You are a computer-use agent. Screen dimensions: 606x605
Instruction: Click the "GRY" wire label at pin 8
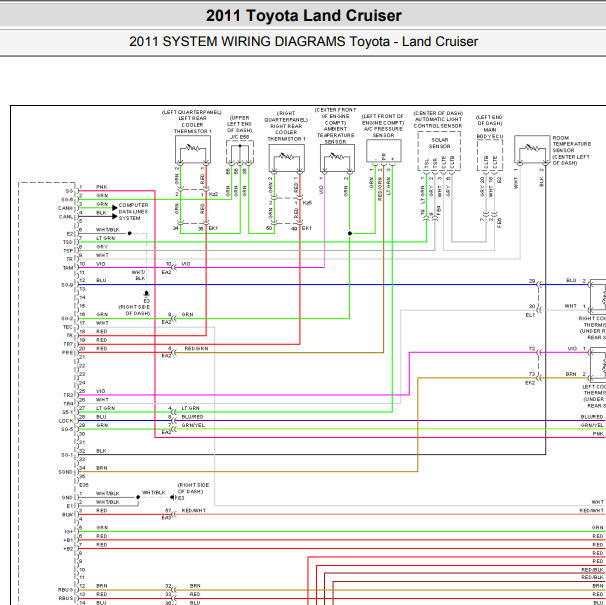click(102, 247)
